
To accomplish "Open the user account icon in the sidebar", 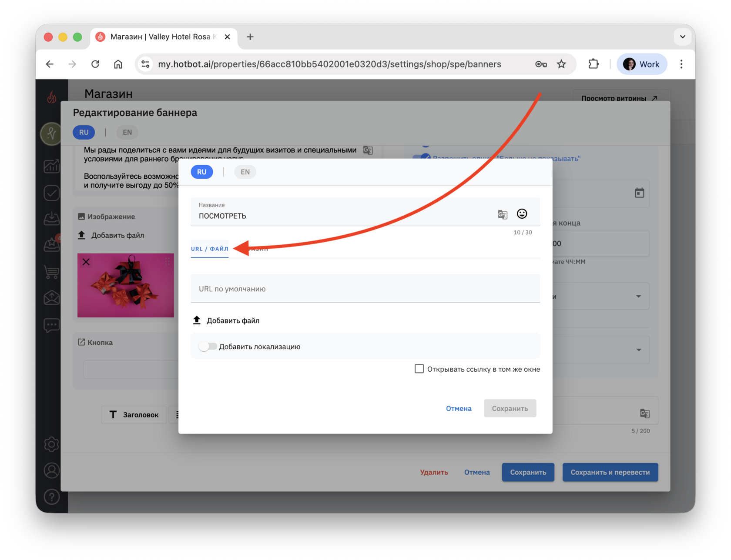I will 52,470.
